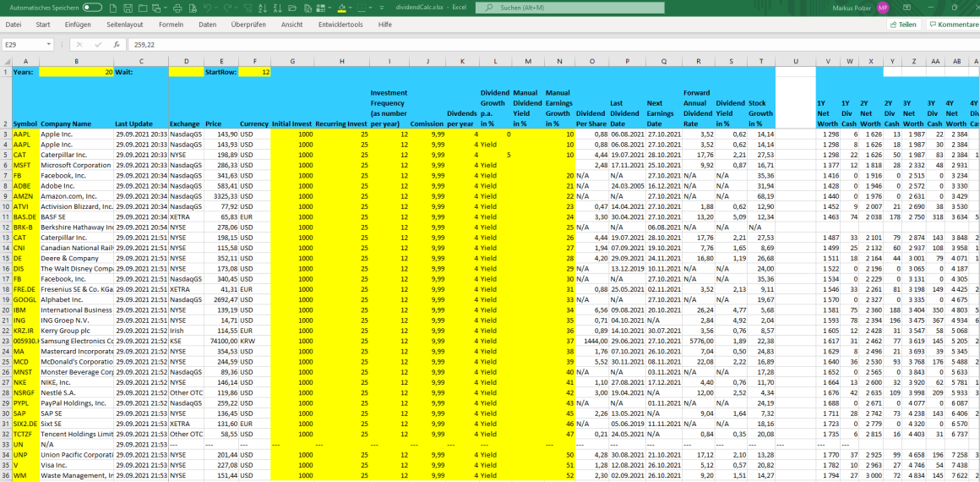Open the fill color dropdown arrow
This screenshot has width=980, height=482.
pos(351,8)
